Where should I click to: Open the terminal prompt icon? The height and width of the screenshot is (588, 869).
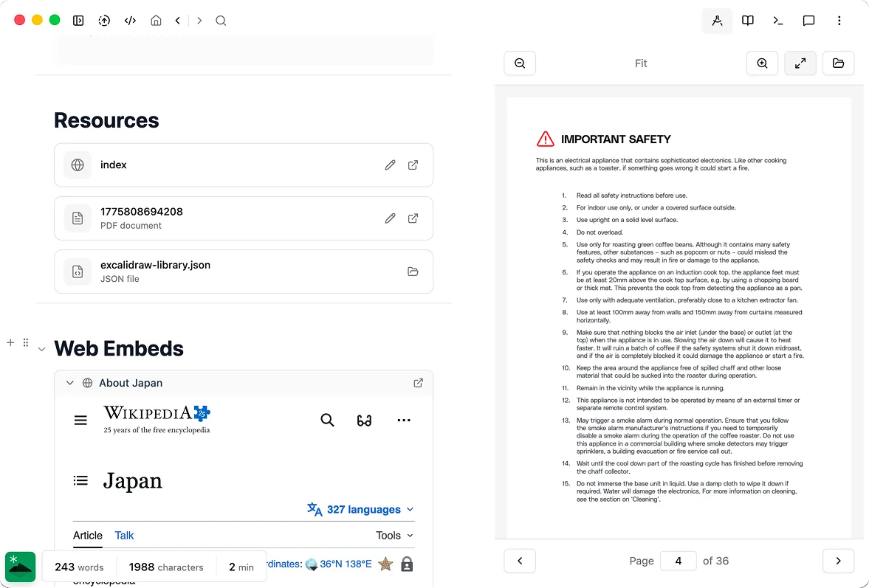point(778,21)
